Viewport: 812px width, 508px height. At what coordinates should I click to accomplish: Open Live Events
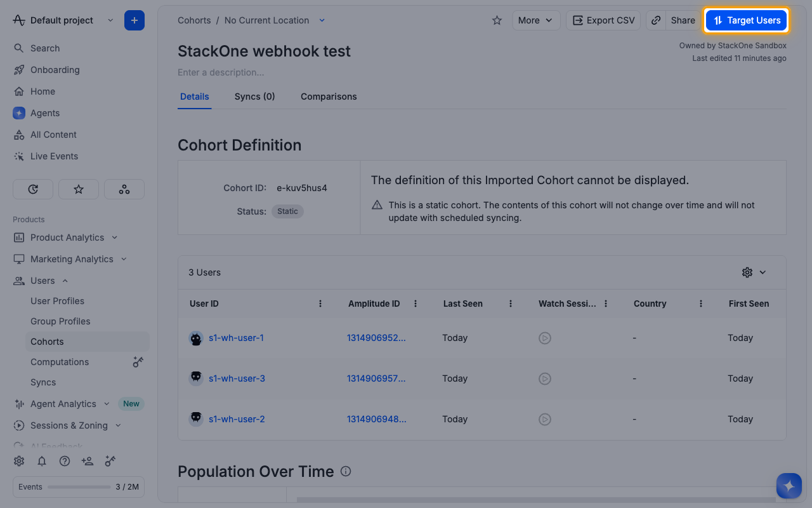54,156
